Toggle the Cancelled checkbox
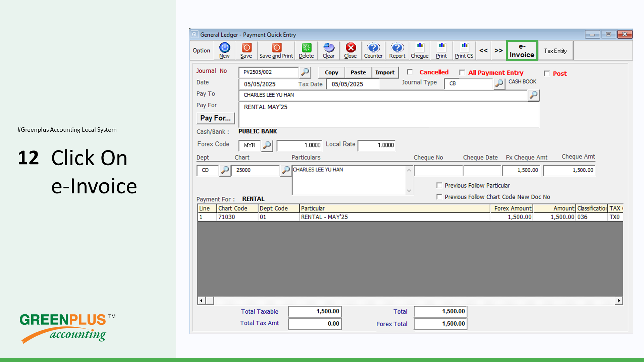 pos(410,72)
